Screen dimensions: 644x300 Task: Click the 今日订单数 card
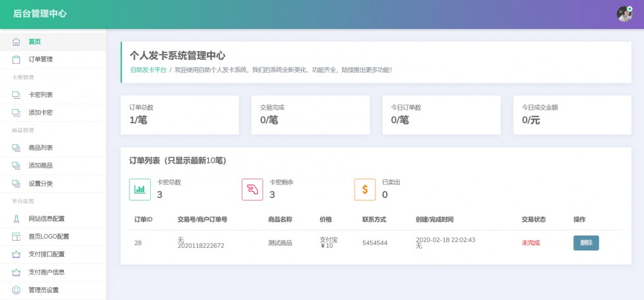442,115
